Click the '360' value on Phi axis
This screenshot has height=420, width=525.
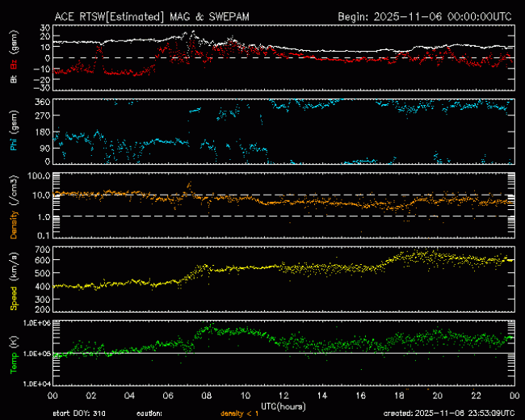(43, 102)
